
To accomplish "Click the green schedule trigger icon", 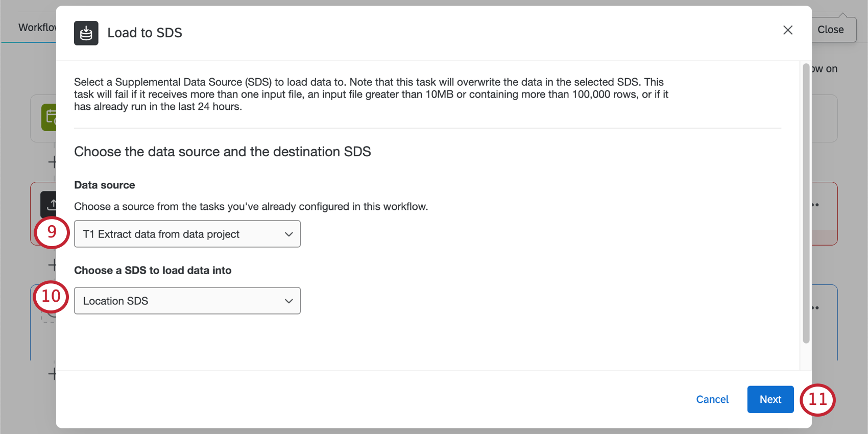I will tap(49, 117).
